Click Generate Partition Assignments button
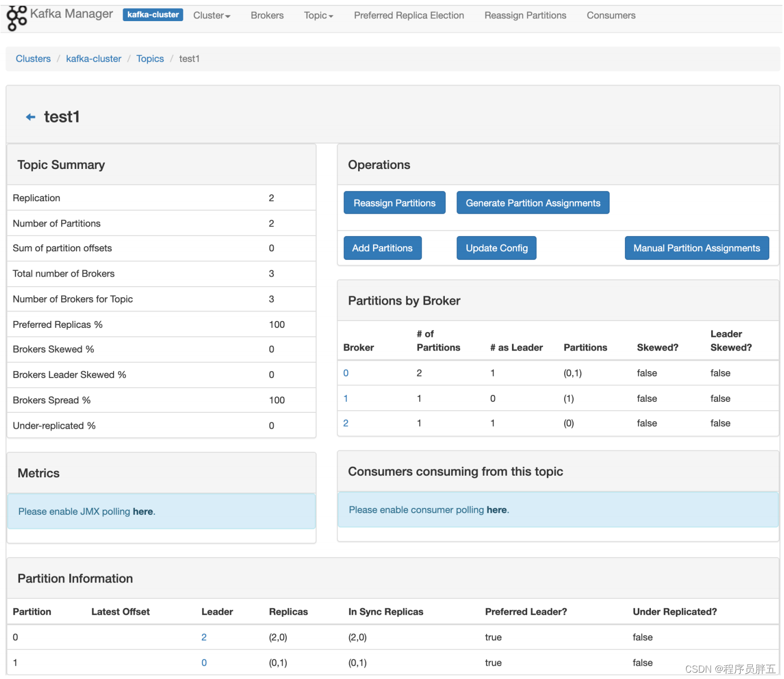784x679 pixels. pos(533,203)
